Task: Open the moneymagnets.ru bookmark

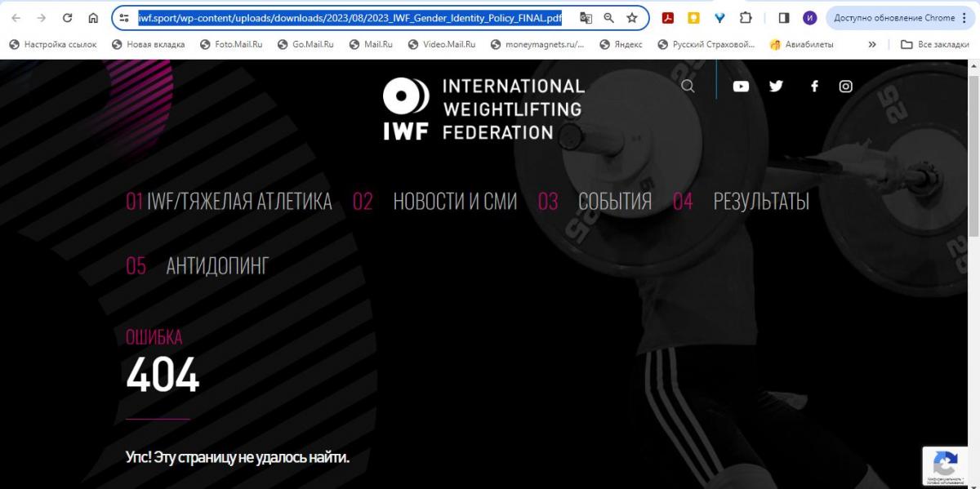Action: click(537, 44)
